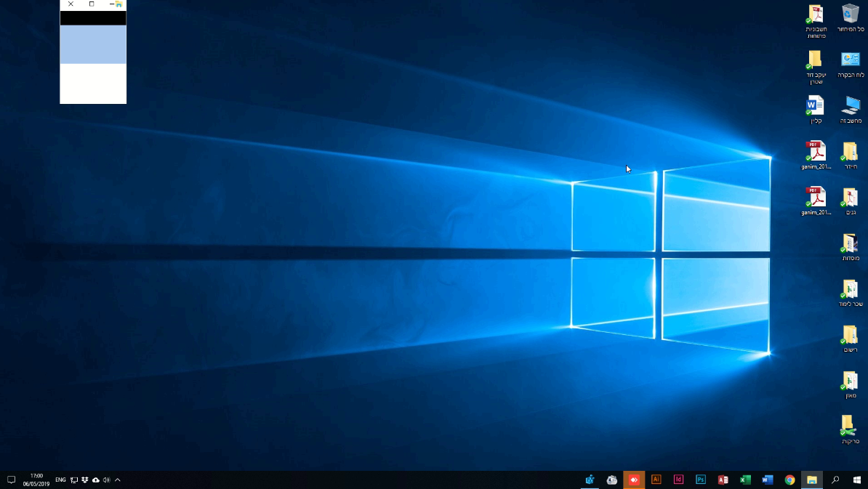
Task: Launch Microsoft Excel from taskbar
Action: tap(745, 480)
